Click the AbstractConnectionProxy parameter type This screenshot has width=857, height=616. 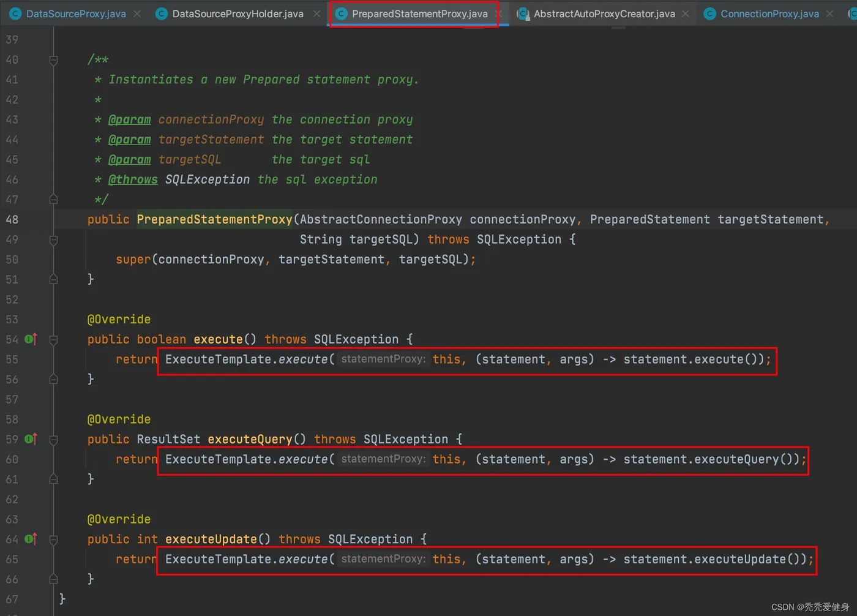tap(381, 219)
